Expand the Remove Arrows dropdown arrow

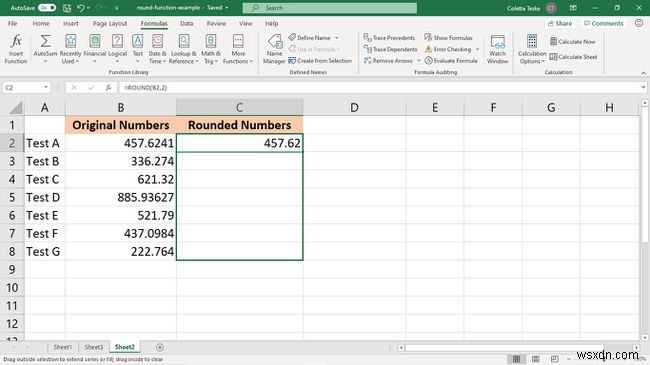click(x=418, y=61)
